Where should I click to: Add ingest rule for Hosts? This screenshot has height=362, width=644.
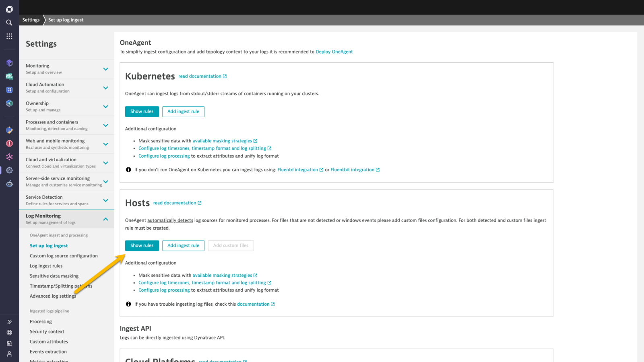pyautogui.click(x=183, y=245)
